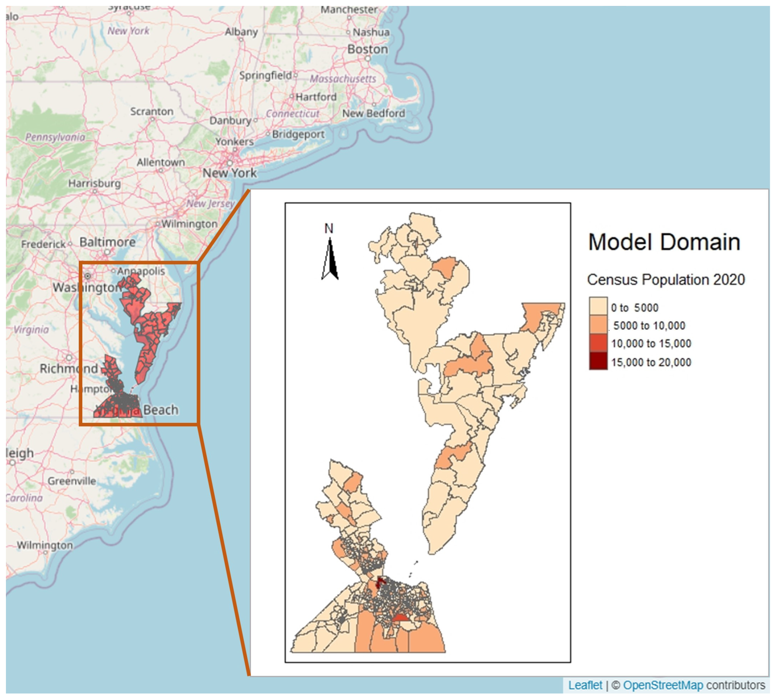776x700 pixels.
Task: Click the Boston city marker
Action: tap(368, 58)
